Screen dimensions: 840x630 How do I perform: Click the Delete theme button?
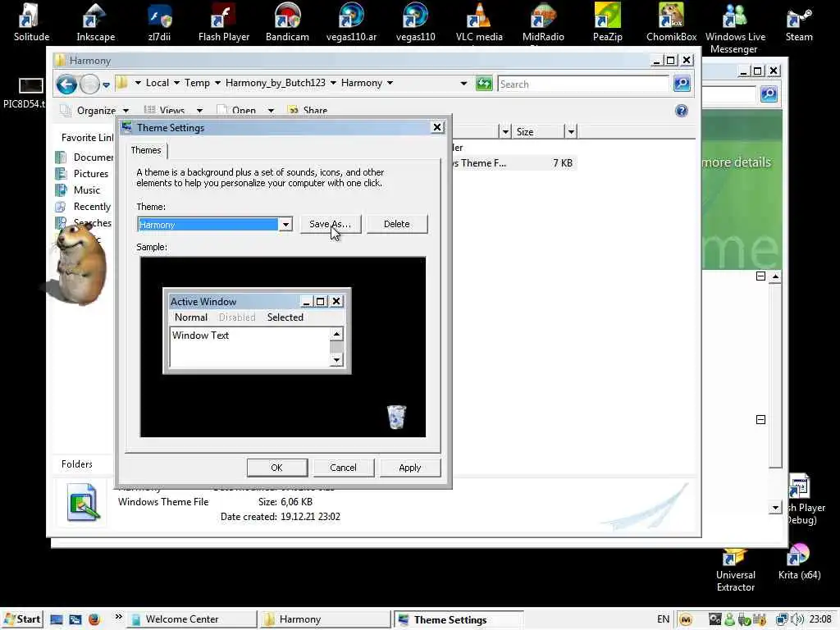396,224
